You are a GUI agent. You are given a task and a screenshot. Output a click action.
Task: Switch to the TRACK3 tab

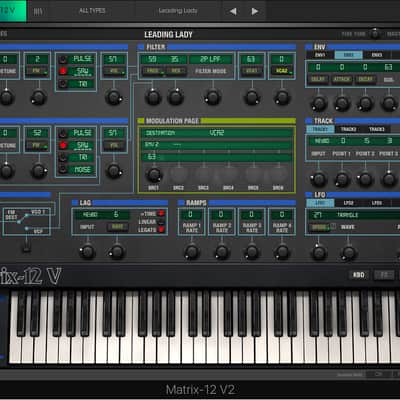(377, 129)
